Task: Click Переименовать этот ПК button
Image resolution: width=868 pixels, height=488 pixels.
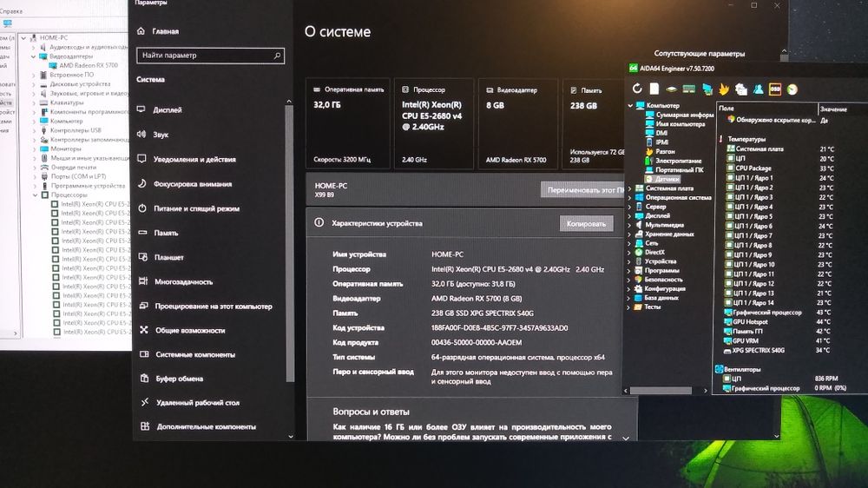Action: point(582,189)
